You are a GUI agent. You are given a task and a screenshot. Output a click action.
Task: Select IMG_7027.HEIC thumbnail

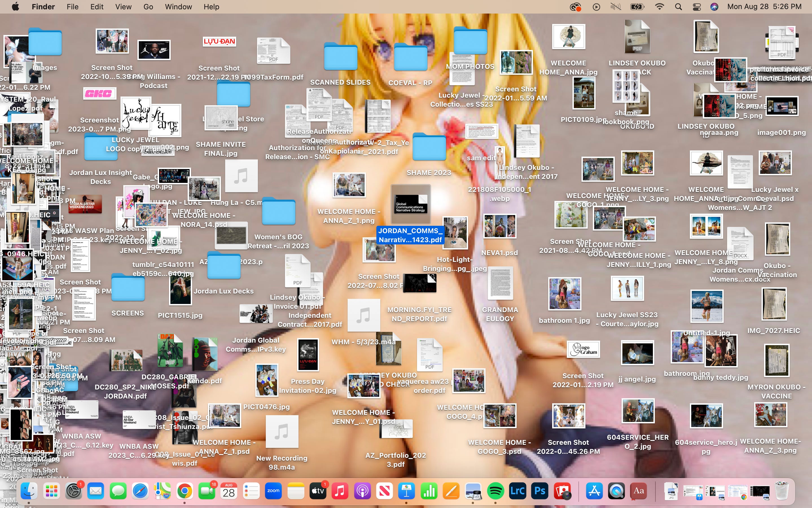tap(774, 305)
